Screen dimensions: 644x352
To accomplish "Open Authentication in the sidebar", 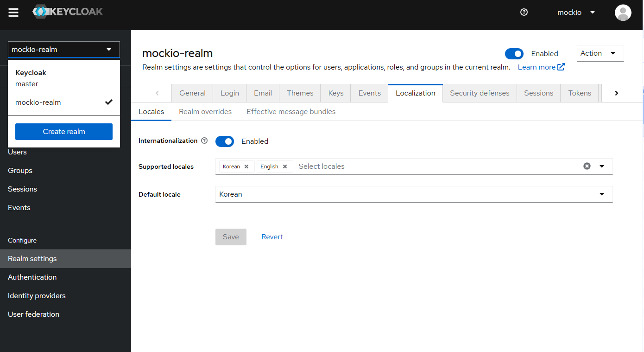I will [65, 277].
